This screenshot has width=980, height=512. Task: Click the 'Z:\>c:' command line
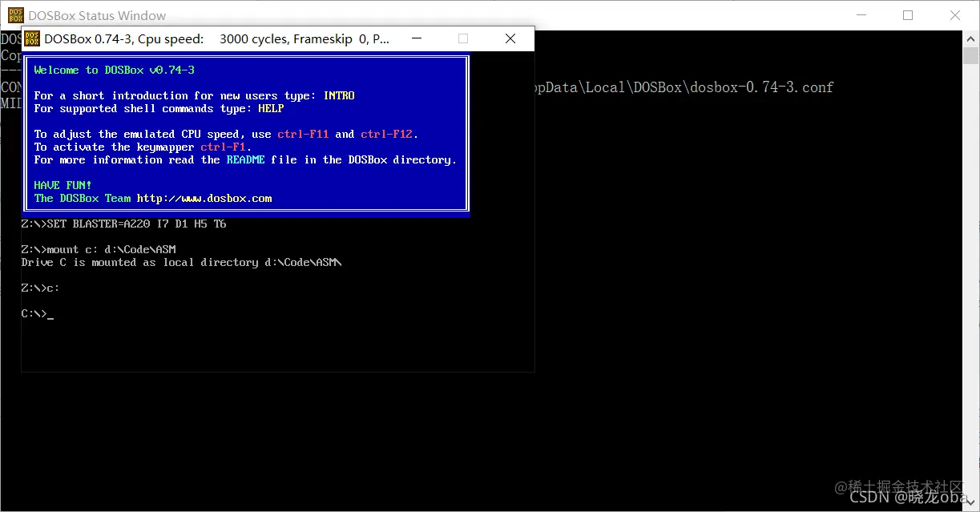(x=40, y=288)
